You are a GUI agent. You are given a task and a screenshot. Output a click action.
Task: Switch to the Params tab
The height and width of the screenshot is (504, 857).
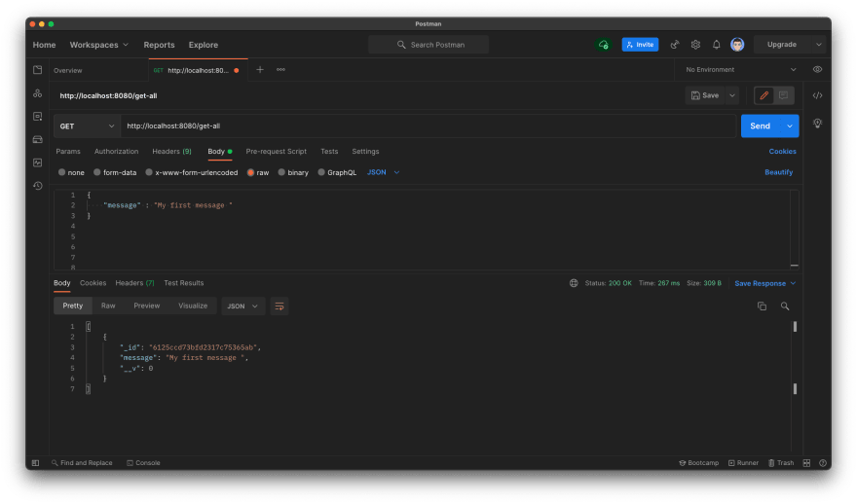68,152
